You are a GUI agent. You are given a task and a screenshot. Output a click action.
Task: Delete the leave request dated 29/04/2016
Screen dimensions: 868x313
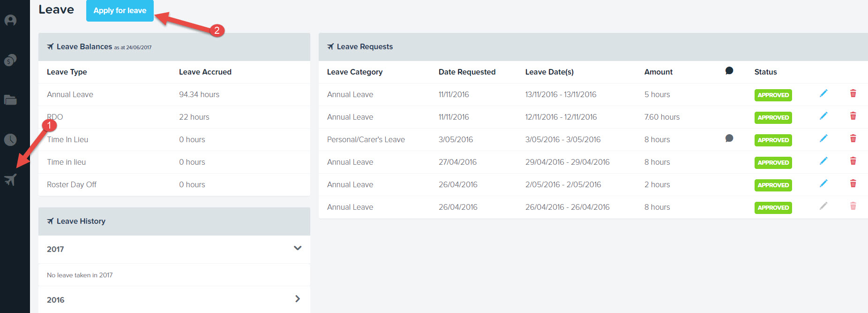[853, 161]
